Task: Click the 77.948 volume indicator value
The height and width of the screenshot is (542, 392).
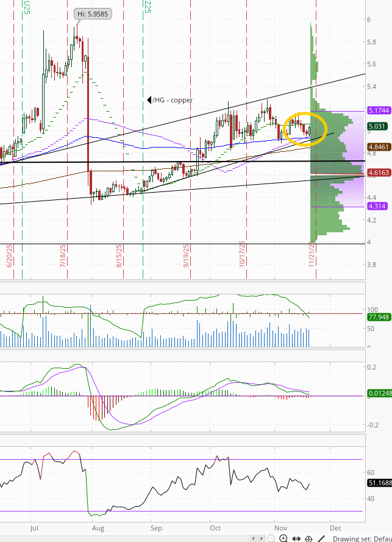Action: click(x=379, y=317)
